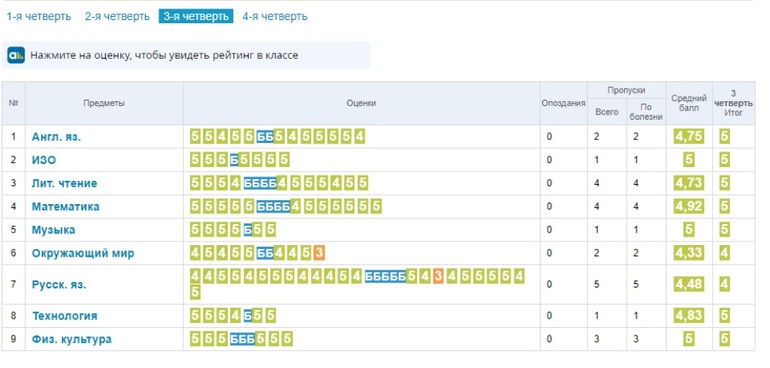Click the final quarter grade 4 for Окружающий мир
Screen dimensions: 770x368
point(724,254)
